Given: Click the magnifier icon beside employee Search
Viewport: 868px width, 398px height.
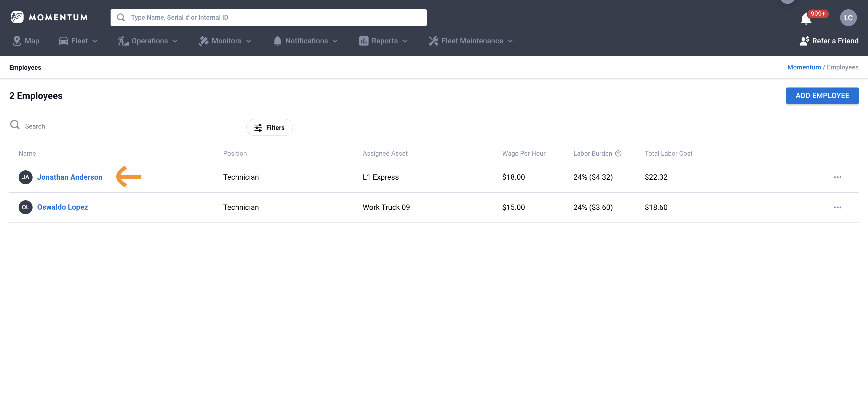Looking at the screenshot, I should (x=15, y=125).
